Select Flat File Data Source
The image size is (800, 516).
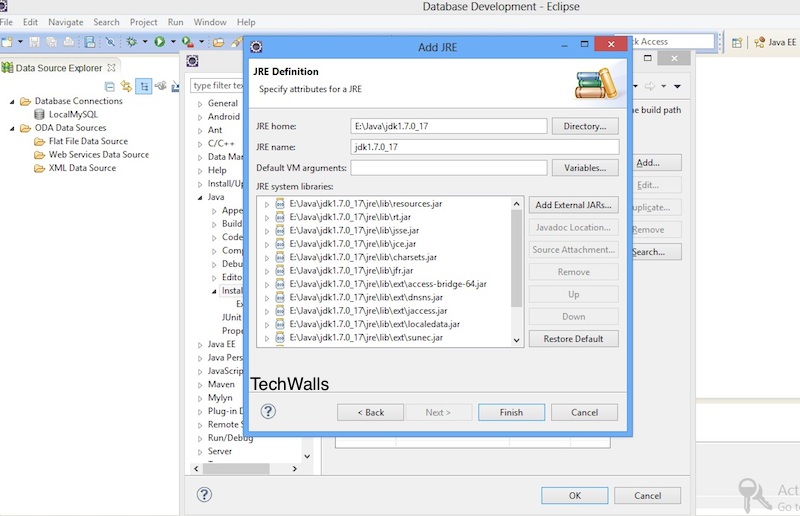[88, 141]
